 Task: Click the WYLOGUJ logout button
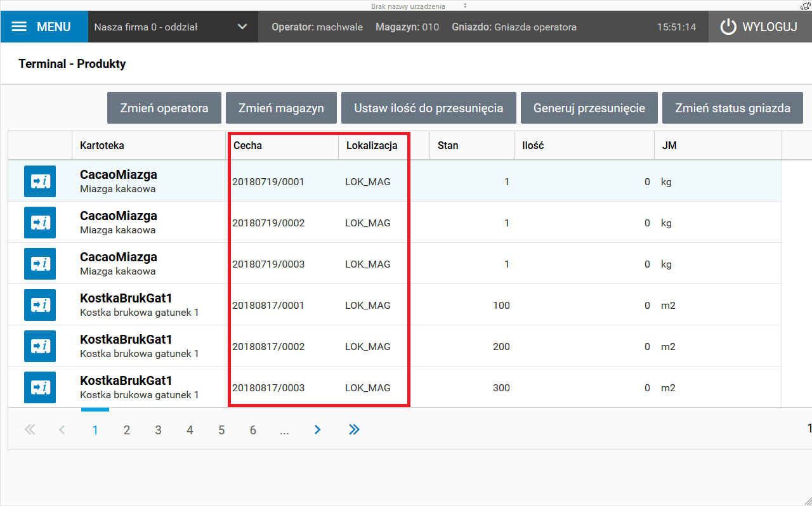760,27
